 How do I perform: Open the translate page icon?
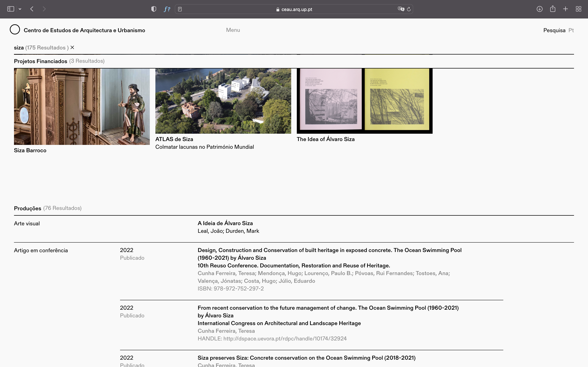(x=401, y=9)
